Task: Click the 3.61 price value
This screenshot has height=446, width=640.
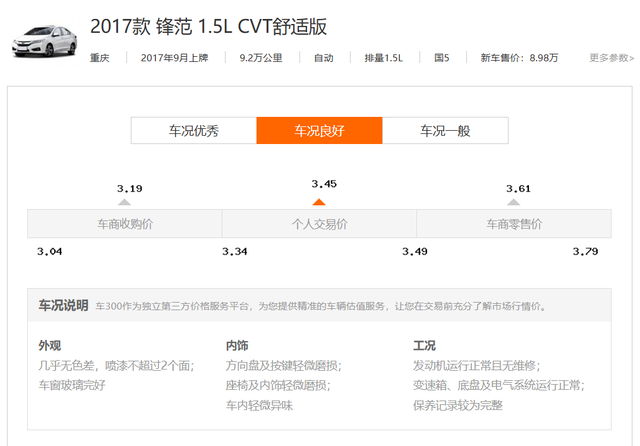Action: click(x=518, y=189)
